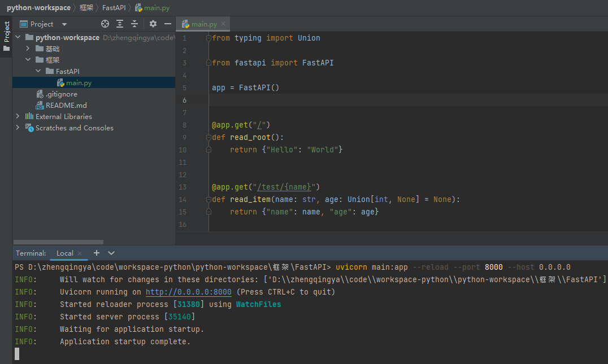Viewport: 608px width, 364px height.
Task: Expand the External Libraries node
Action: (x=18, y=116)
